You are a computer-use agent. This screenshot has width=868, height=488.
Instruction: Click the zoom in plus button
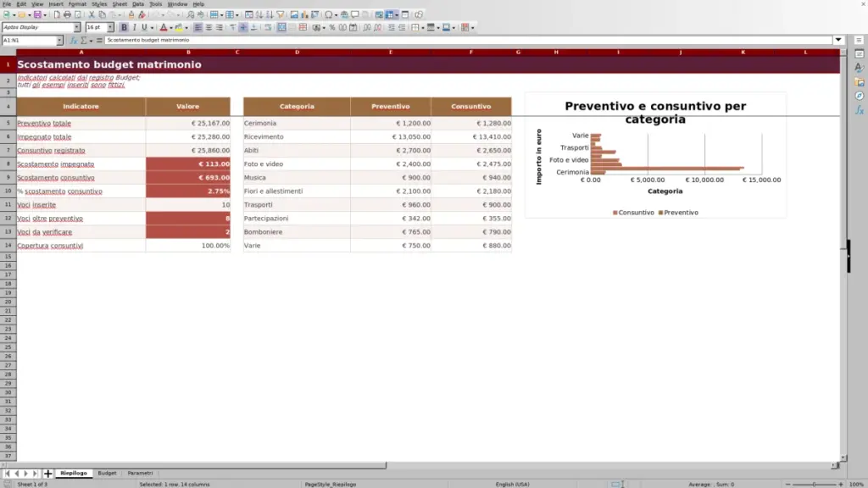[x=841, y=485]
